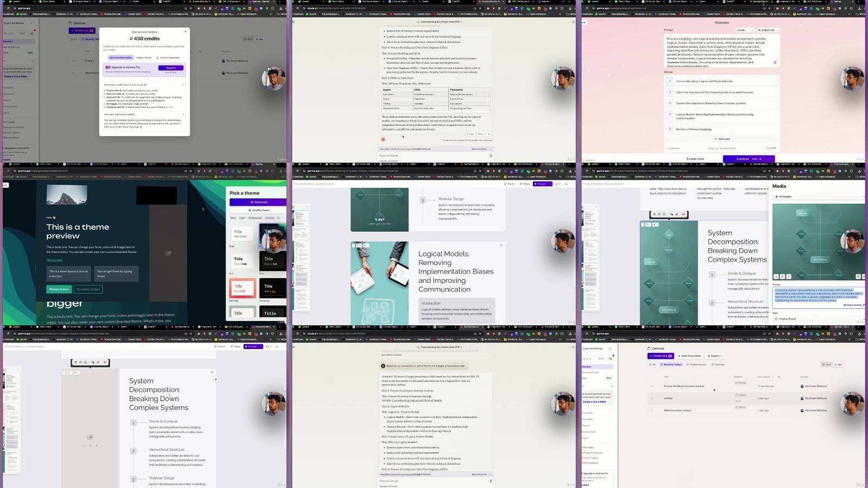Image resolution: width=868 pixels, height=488 pixels.
Task: Click Create new in Gammas list with three rows
Action: 660,356
